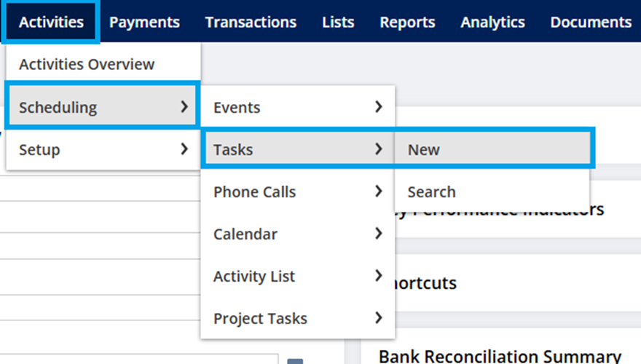The height and width of the screenshot is (364, 641).
Task: Choose Activities Overview from the dropdown
Action: click(x=87, y=64)
